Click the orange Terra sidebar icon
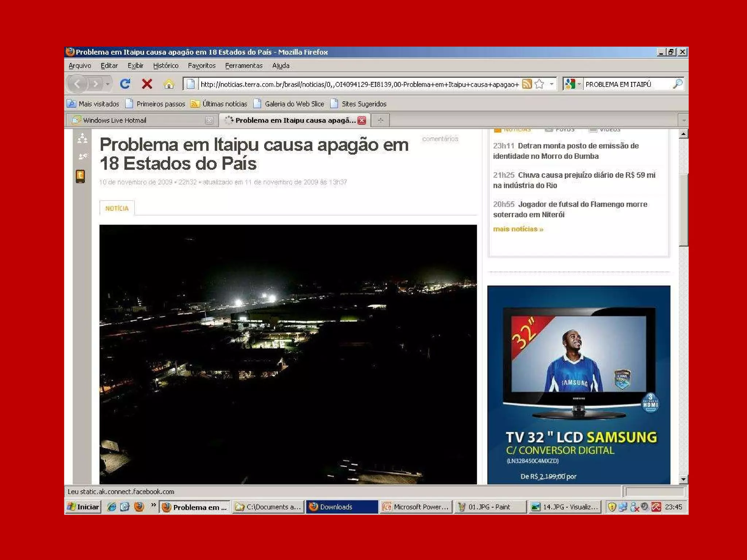Screen dimensions: 747x560 80,176
